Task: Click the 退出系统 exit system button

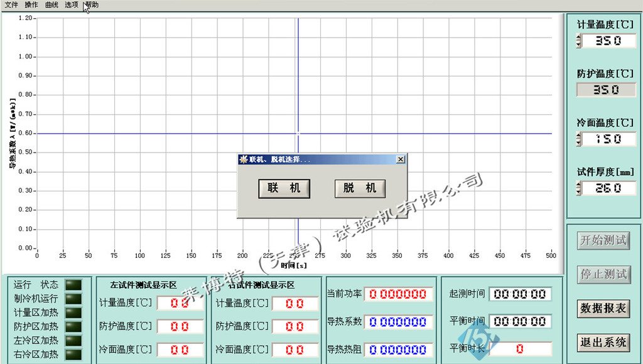Action: 603,343
